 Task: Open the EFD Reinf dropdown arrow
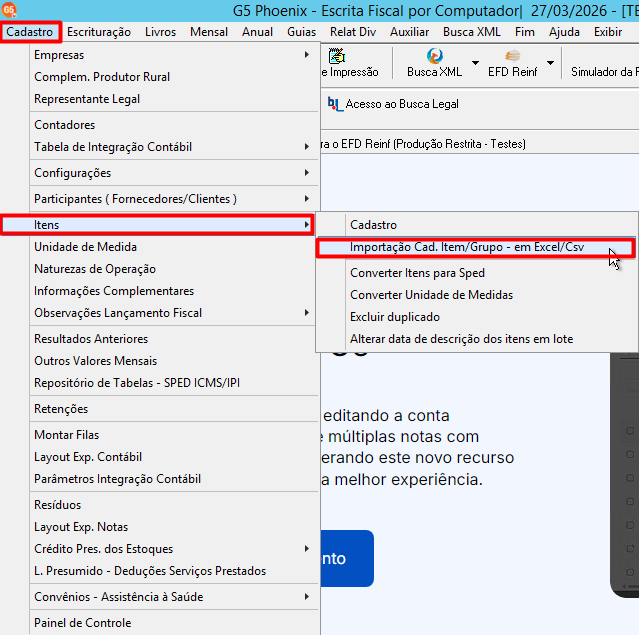click(x=550, y=63)
